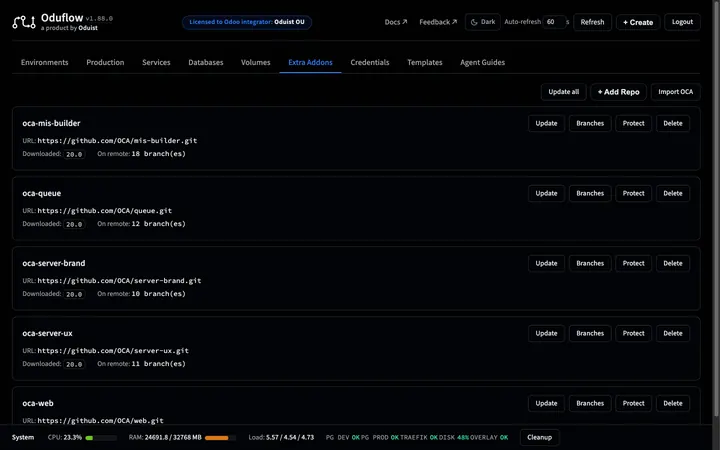The height and width of the screenshot is (450, 720).
Task: Click the "10 branch(es)" remote text
Action: 158,294
